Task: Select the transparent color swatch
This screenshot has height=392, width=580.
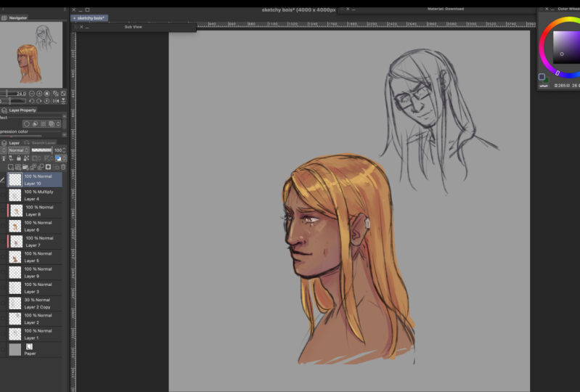Action: [x=544, y=86]
